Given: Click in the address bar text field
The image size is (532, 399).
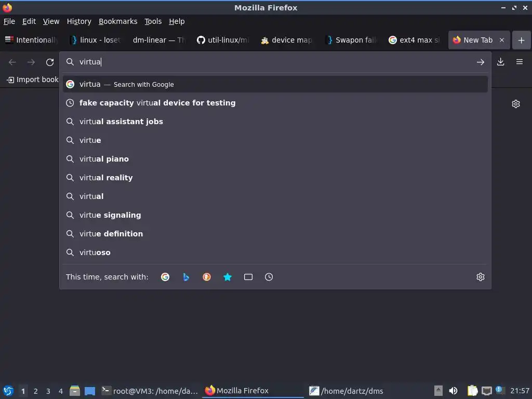Looking at the screenshot, I should (x=275, y=62).
